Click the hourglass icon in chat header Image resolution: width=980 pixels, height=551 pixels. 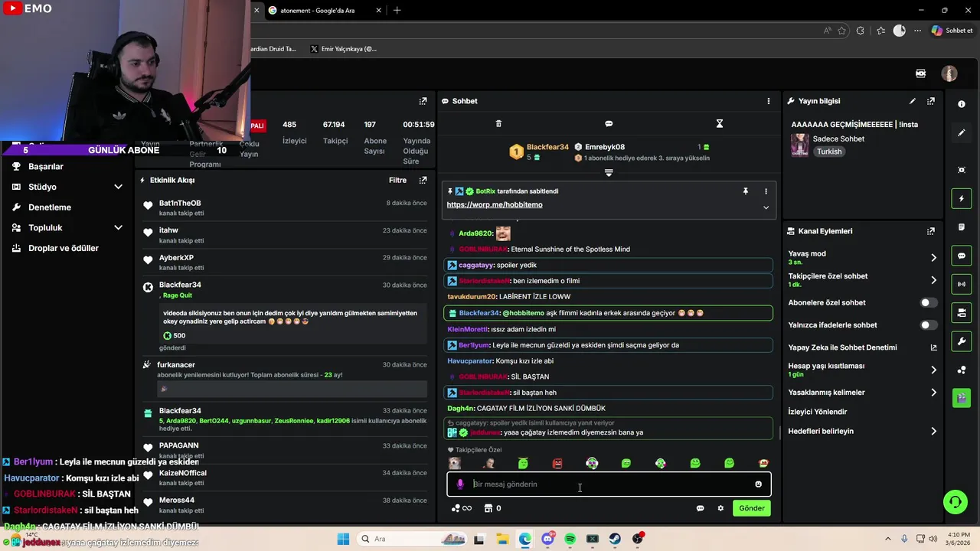tap(719, 123)
